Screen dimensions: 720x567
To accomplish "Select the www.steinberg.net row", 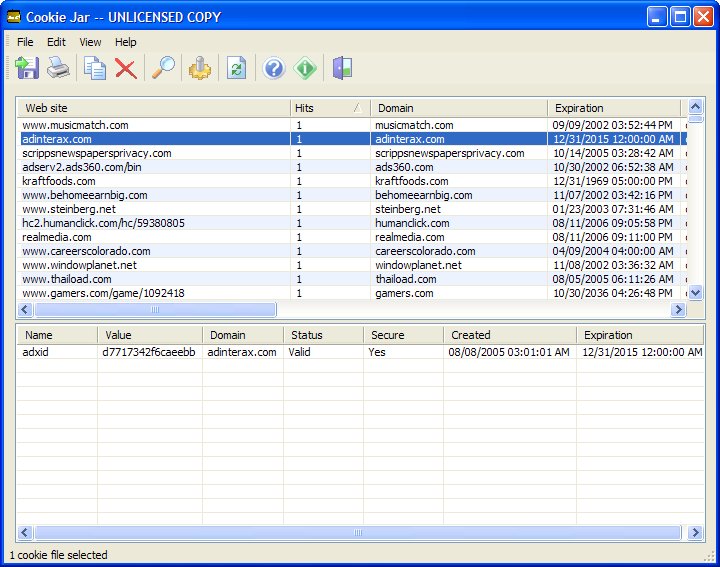I will 352,209.
